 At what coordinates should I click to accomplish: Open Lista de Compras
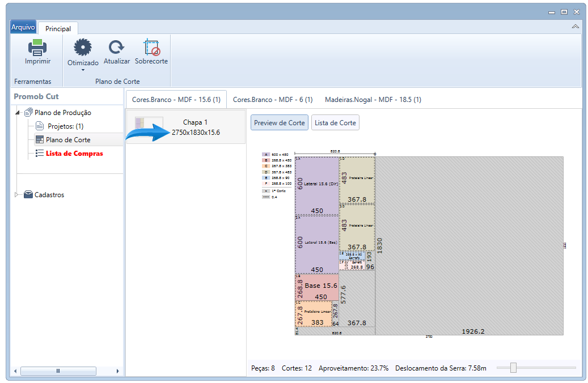coord(74,154)
